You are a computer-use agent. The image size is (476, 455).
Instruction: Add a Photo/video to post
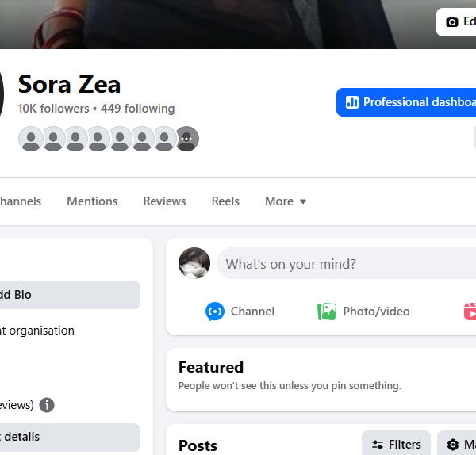363,312
